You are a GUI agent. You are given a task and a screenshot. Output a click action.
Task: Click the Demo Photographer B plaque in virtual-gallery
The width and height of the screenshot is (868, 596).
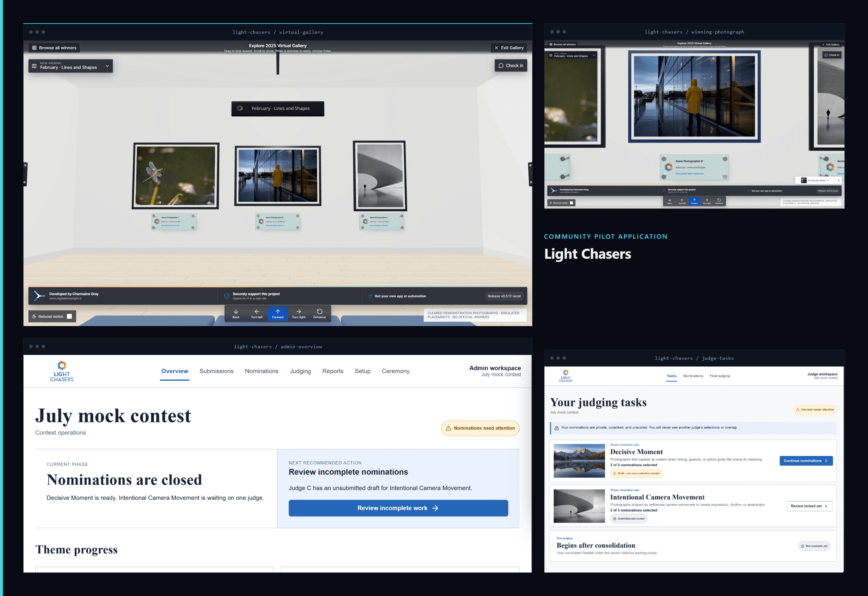coord(278,221)
